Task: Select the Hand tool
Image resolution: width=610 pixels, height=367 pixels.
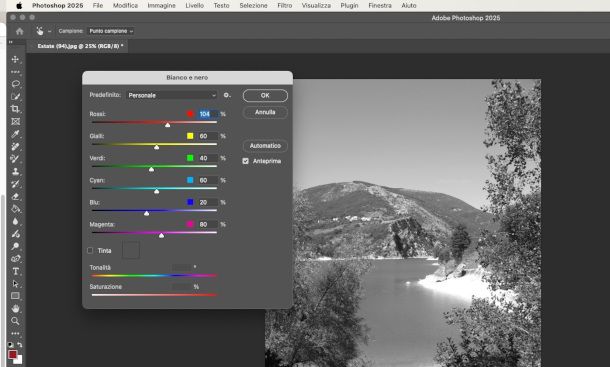Action: point(15,309)
